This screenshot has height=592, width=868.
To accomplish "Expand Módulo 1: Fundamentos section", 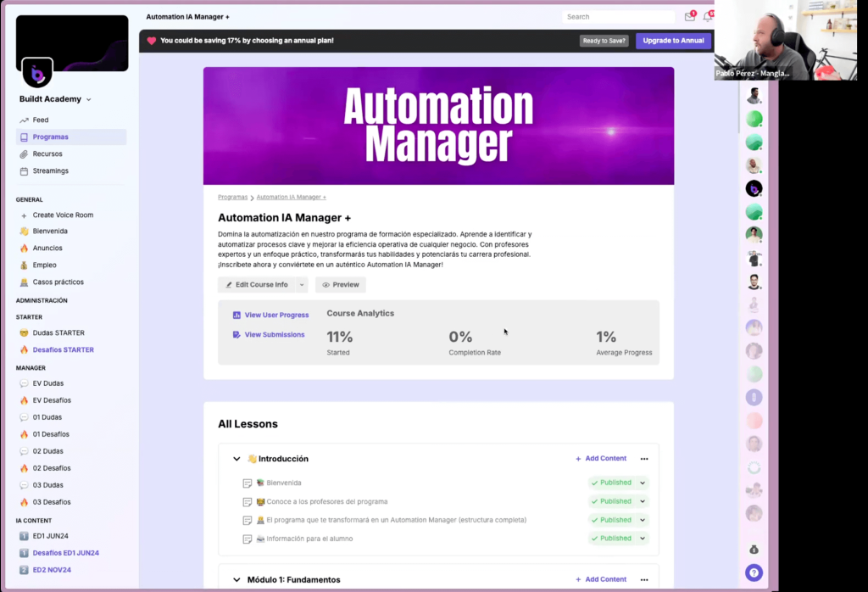I will pyautogui.click(x=236, y=579).
